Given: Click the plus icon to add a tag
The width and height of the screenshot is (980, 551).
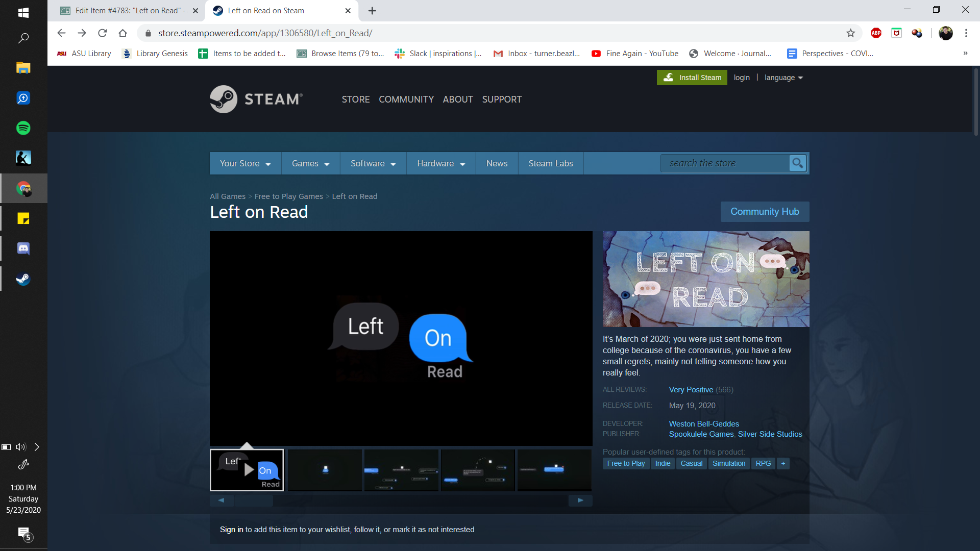Looking at the screenshot, I should click(783, 463).
